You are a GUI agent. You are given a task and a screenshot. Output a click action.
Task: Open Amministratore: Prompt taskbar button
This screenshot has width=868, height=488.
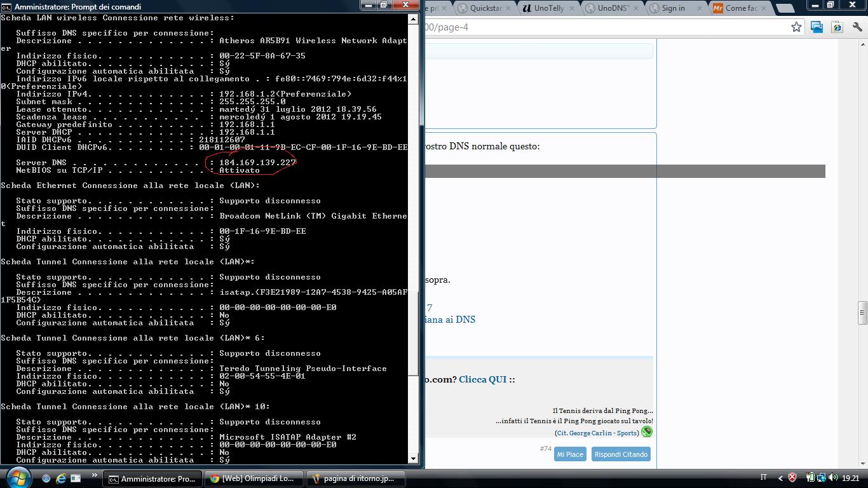[153, 478]
